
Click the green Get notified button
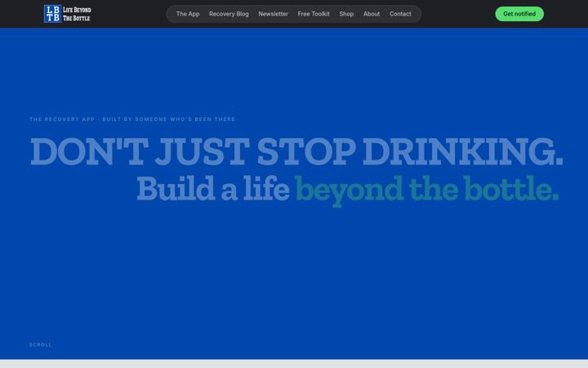(x=519, y=14)
